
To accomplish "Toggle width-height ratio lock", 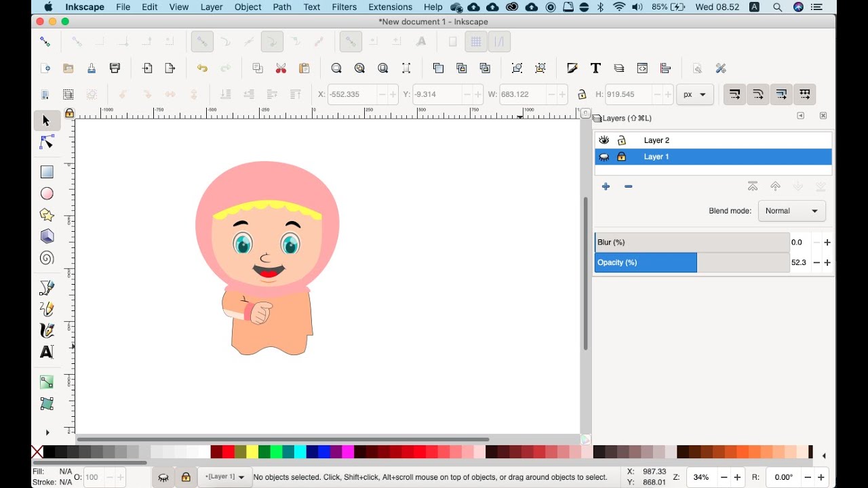I will coord(582,94).
